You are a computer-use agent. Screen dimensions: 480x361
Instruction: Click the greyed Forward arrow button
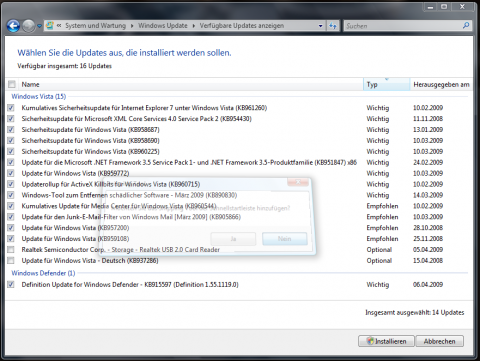tap(29, 26)
